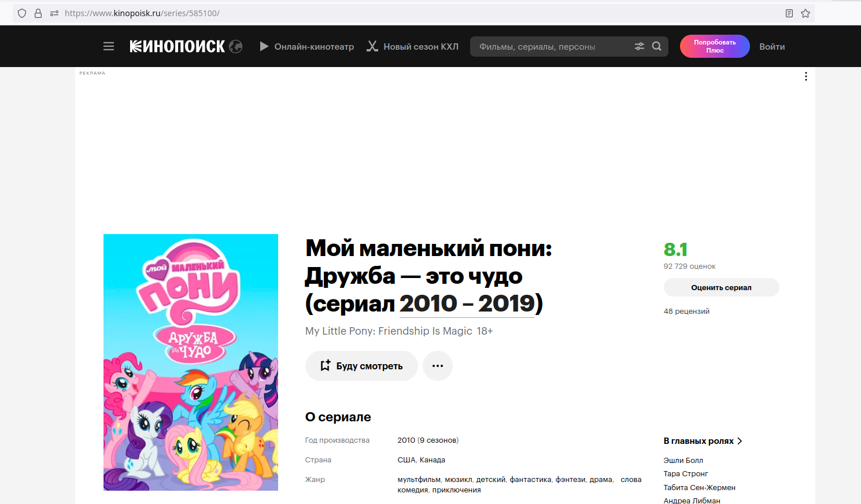
Task: Open more actions ellipsis button
Action: 438,366
